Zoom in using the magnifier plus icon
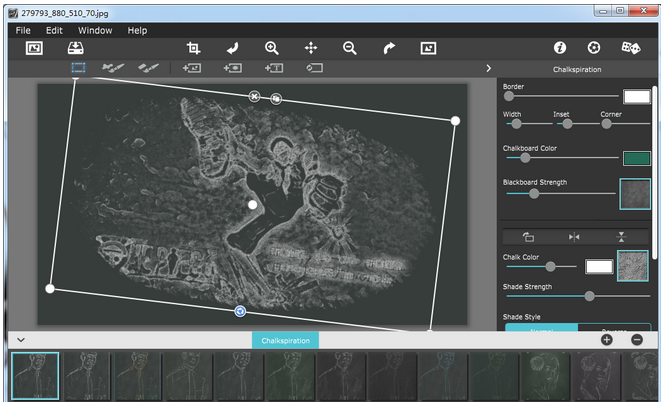 pyautogui.click(x=272, y=48)
